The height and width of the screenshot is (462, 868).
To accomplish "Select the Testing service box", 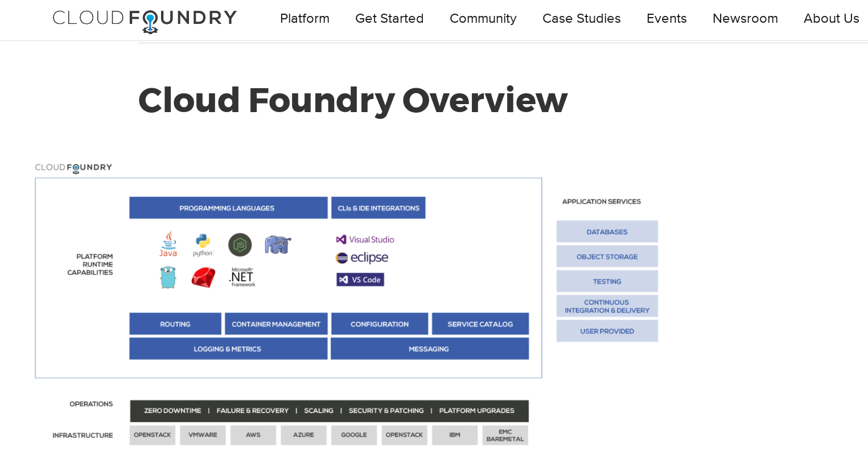I will click(607, 281).
